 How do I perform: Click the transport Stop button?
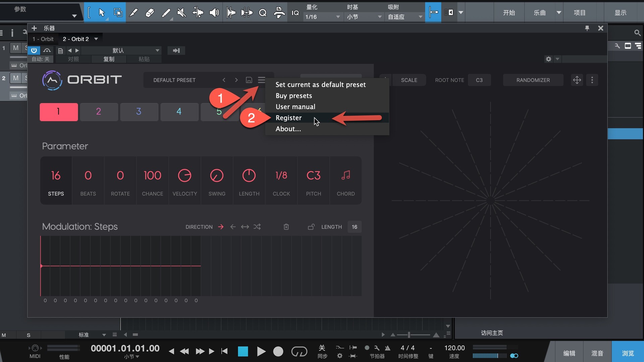243,351
